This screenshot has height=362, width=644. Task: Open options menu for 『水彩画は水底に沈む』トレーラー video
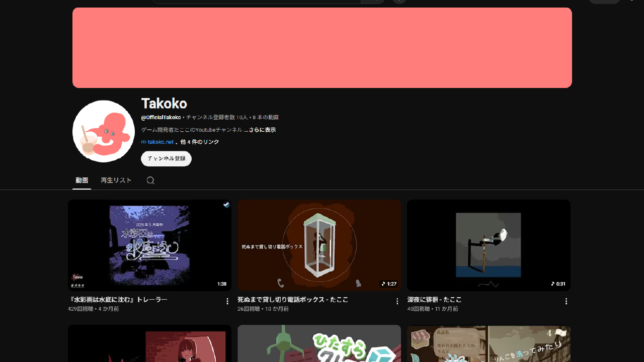point(227,301)
